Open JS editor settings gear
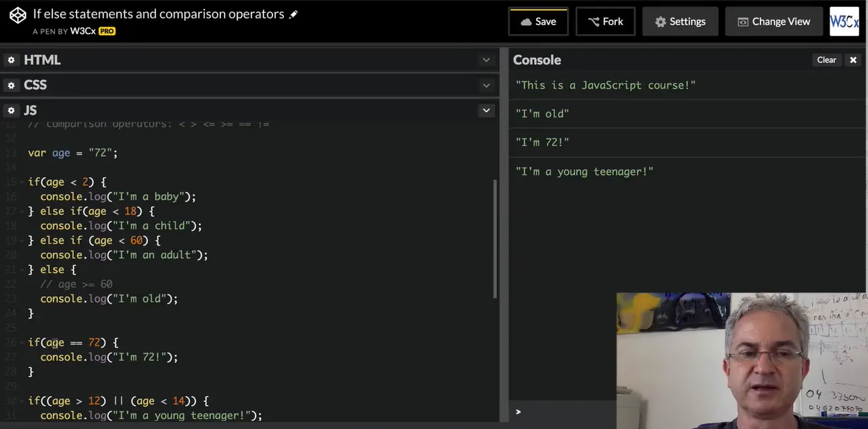 11,110
